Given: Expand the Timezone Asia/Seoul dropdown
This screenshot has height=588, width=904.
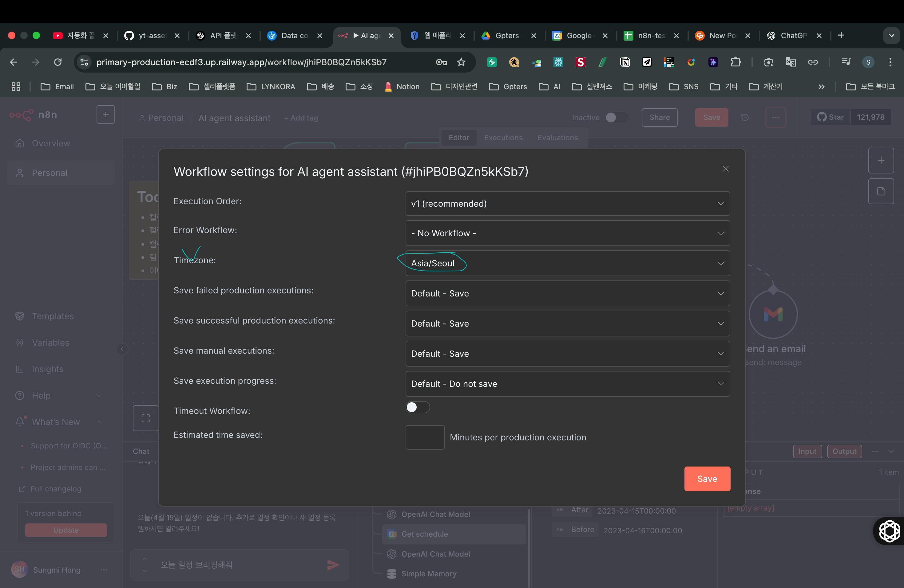Looking at the screenshot, I should pyautogui.click(x=568, y=263).
